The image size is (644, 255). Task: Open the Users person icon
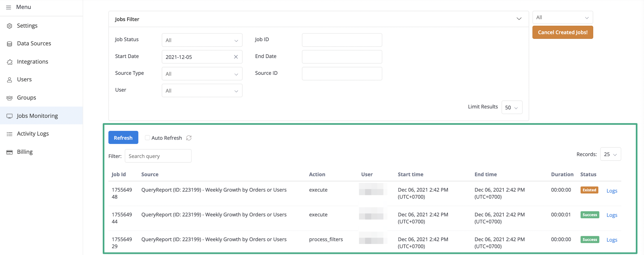click(9, 79)
